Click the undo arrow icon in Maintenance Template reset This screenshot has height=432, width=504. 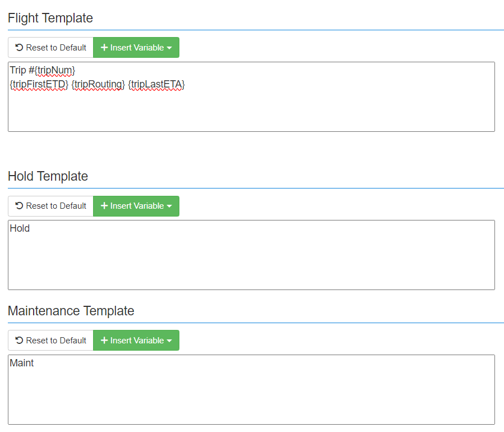19,341
